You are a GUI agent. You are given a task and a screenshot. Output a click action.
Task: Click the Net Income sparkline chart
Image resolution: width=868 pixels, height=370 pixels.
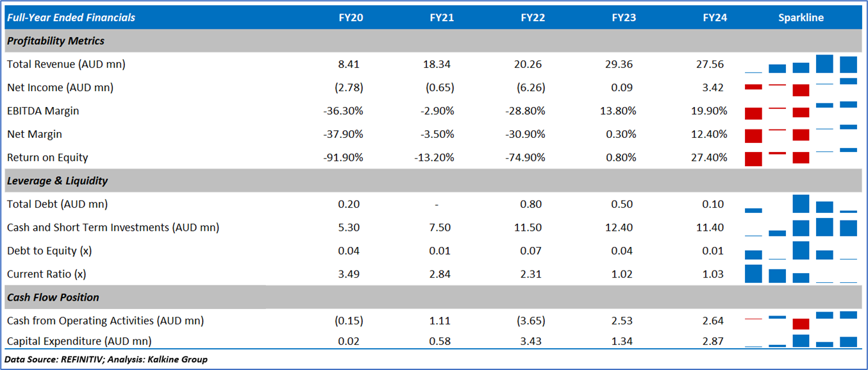[801, 88]
